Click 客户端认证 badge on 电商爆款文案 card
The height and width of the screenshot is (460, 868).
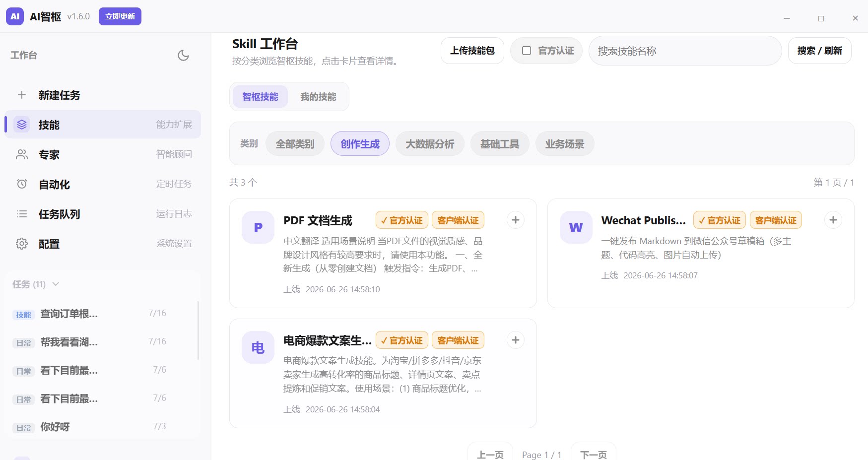(458, 340)
